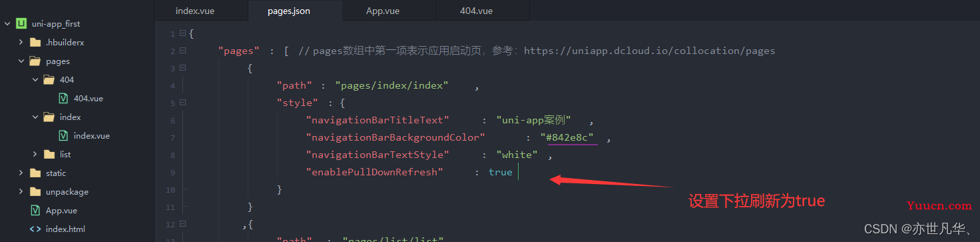
Task: Select the list folder label
Action: pos(65,154)
